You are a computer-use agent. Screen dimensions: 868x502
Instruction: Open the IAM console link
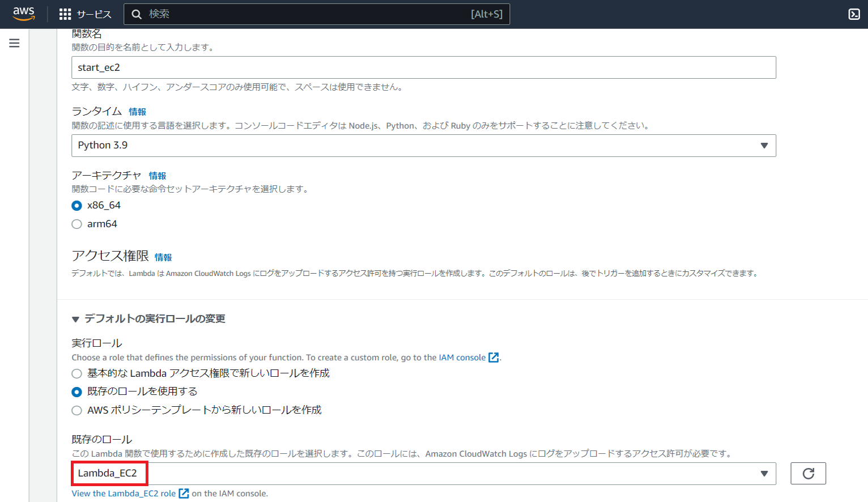click(462, 358)
